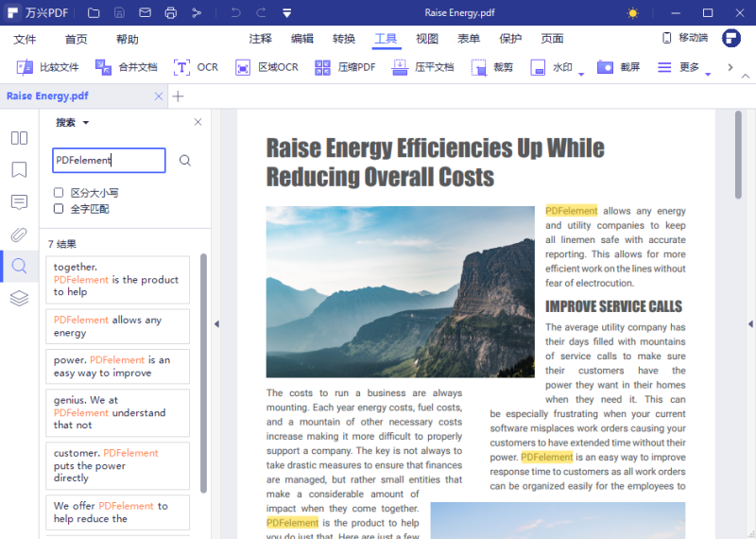Open the page thumbnails sidebar panel
This screenshot has height=539, width=756.
pyautogui.click(x=19, y=138)
